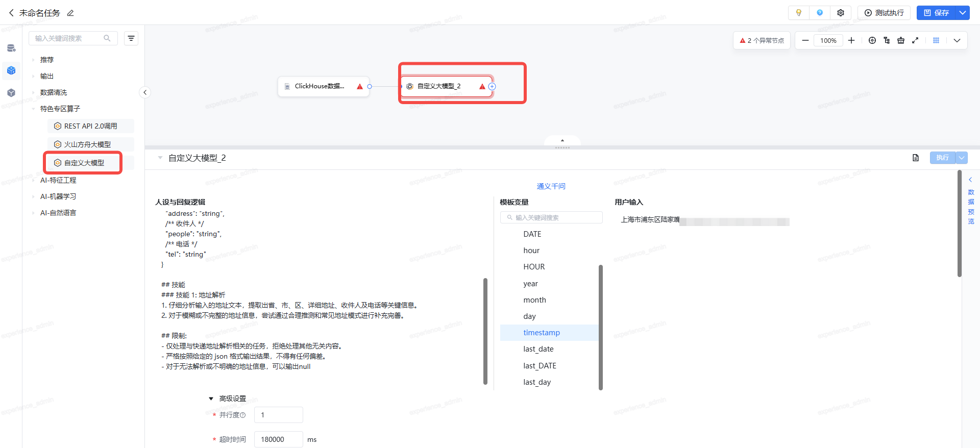Expand the 数据清洗 category
Screen dimensions: 980x448
33,92
